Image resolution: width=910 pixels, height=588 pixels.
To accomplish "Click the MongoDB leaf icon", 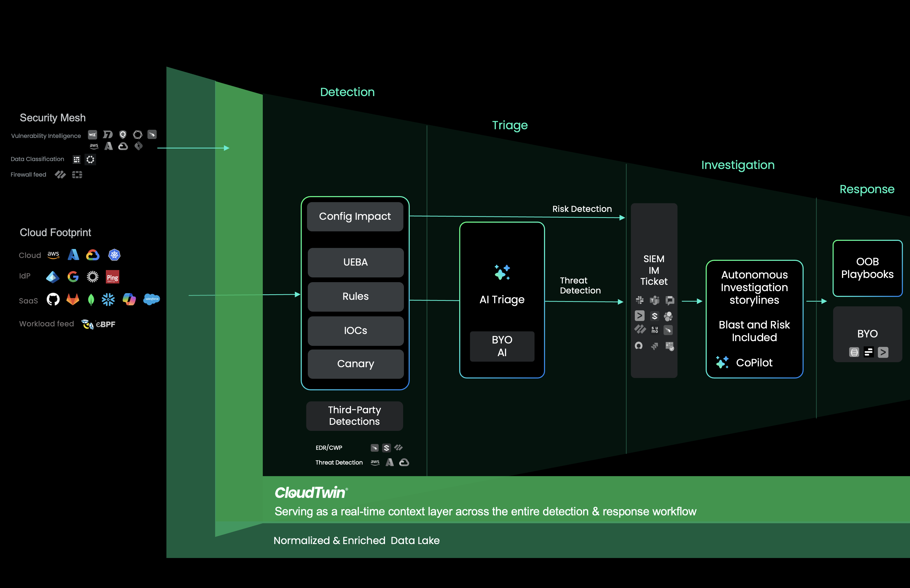I will [91, 300].
